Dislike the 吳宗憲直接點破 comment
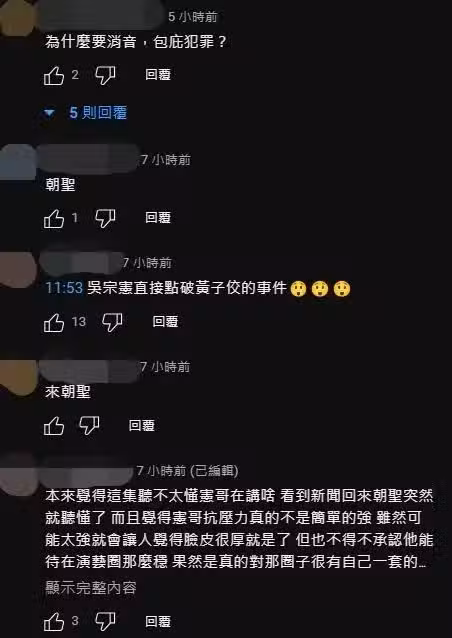Screen dimensions: 452x638 pyautogui.click(x=112, y=323)
